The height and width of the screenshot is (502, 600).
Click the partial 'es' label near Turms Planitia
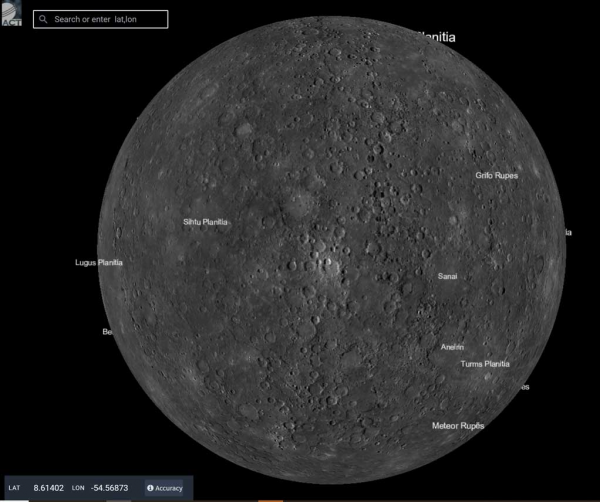pyautogui.click(x=525, y=386)
